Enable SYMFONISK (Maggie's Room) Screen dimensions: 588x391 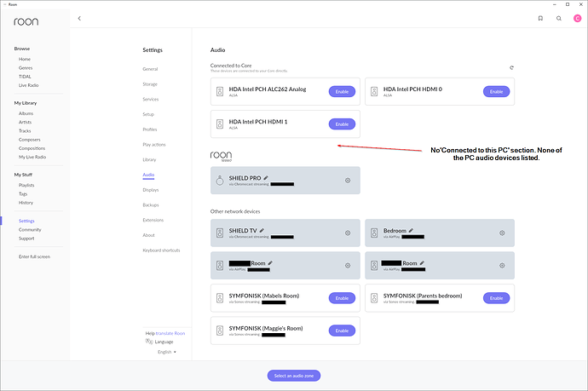coord(342,331)
